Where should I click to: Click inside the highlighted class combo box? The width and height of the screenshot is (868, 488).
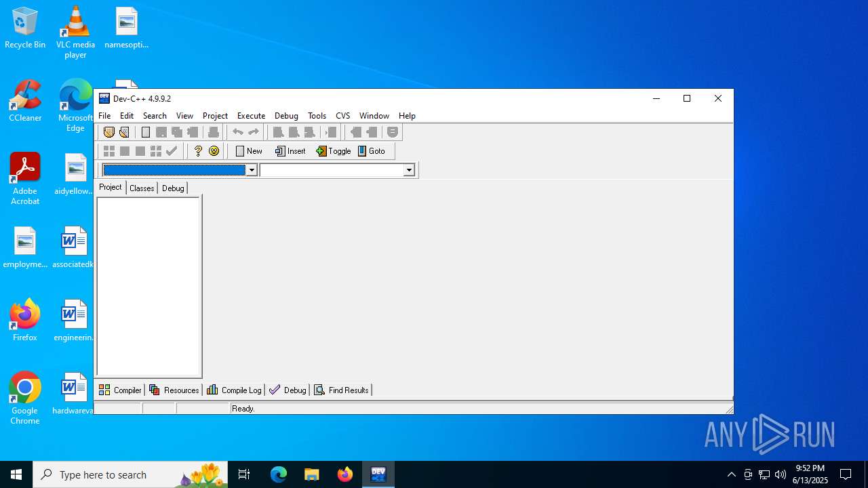pyautogui.click(x=174, y=170)
